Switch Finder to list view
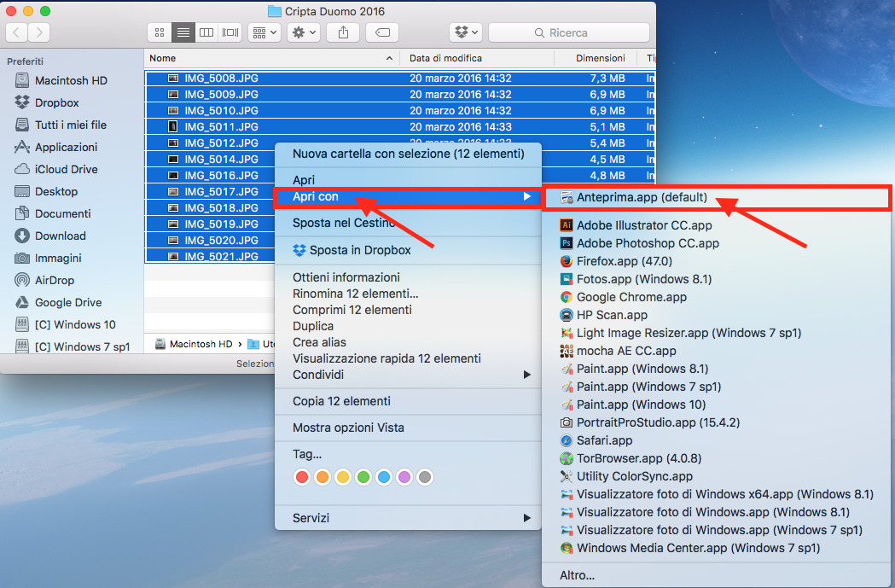Screen dimensions: 895x588 pyautogui.click(x=183, y=32)
